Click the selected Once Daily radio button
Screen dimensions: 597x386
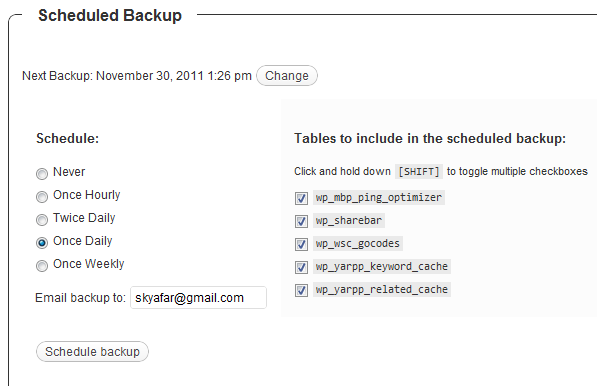pyautogui.click(x=42, y=242)
